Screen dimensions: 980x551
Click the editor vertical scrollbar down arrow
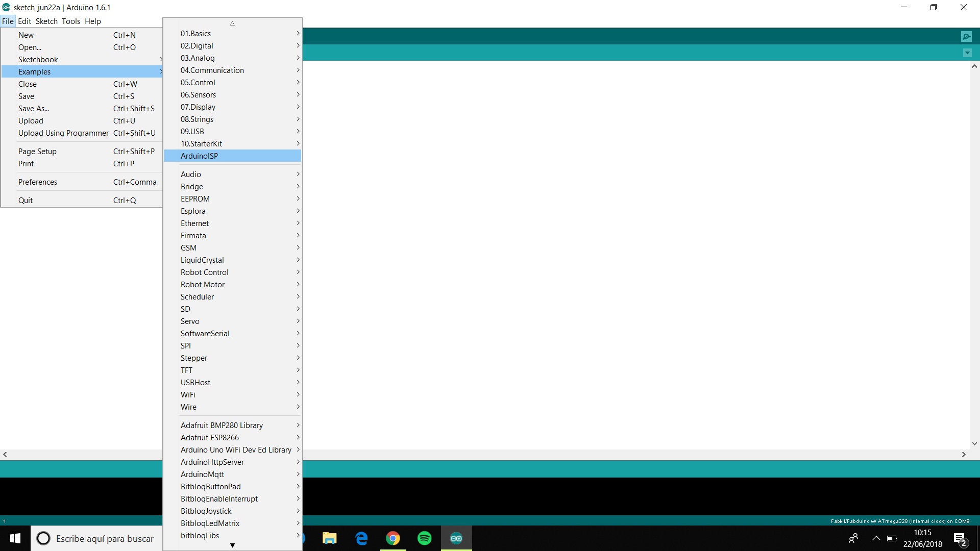[x=974, y=444]
